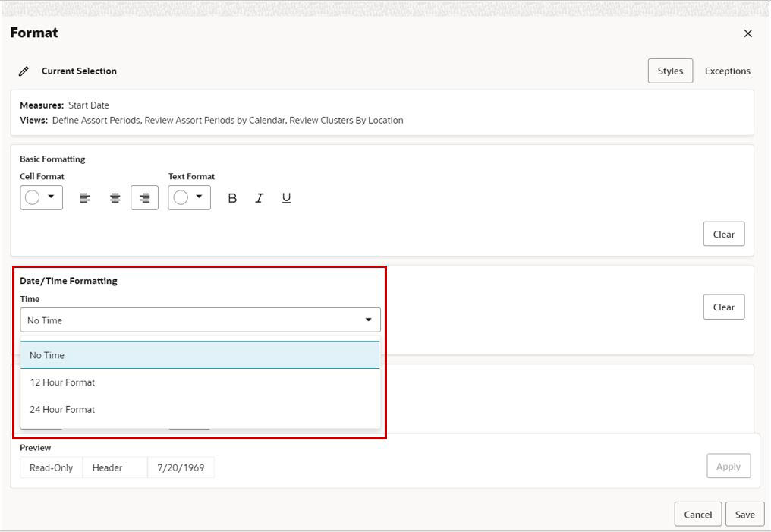Apply underline text formatting

pos(286,197)
